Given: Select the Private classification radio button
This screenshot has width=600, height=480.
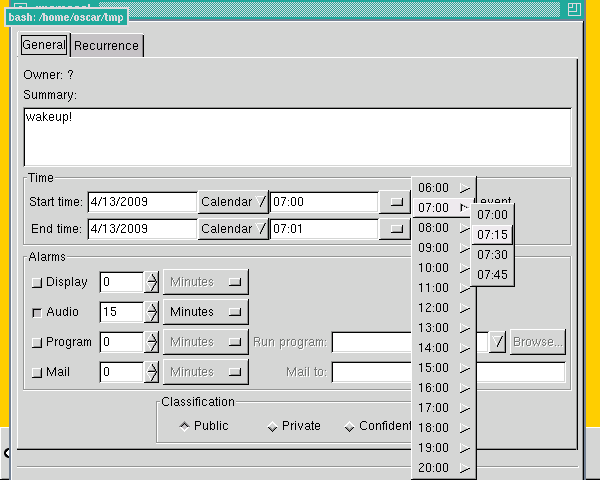Looking at the screenshot, I should click(272, 427).
